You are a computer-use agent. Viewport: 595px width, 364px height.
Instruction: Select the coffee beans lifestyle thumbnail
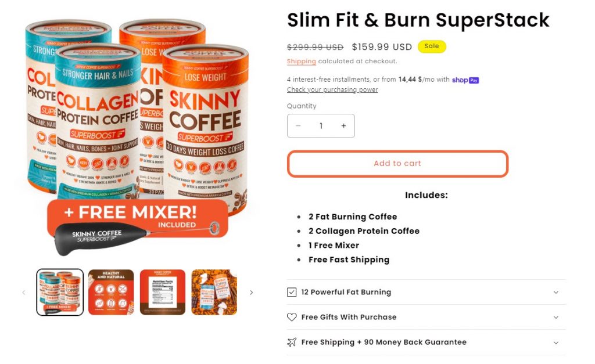tap(214, 293)
